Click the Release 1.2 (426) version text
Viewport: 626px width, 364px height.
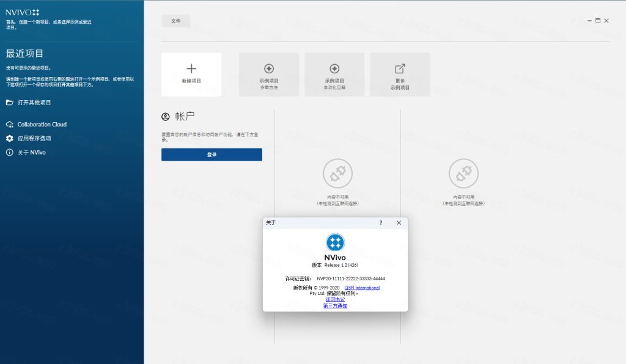click(x=341, y=265)
